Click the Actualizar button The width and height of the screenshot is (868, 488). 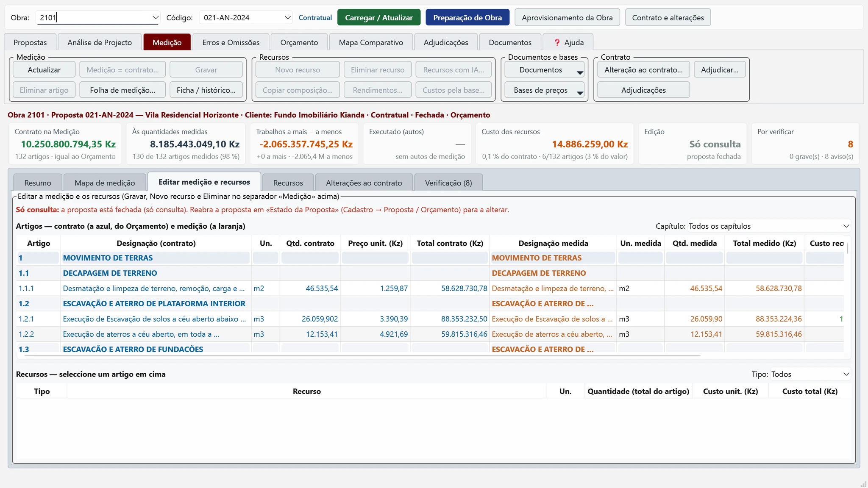[44, 70]
